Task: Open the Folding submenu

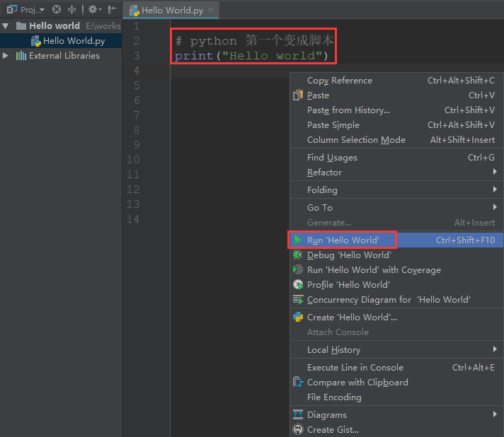Action: coord(396,190)
